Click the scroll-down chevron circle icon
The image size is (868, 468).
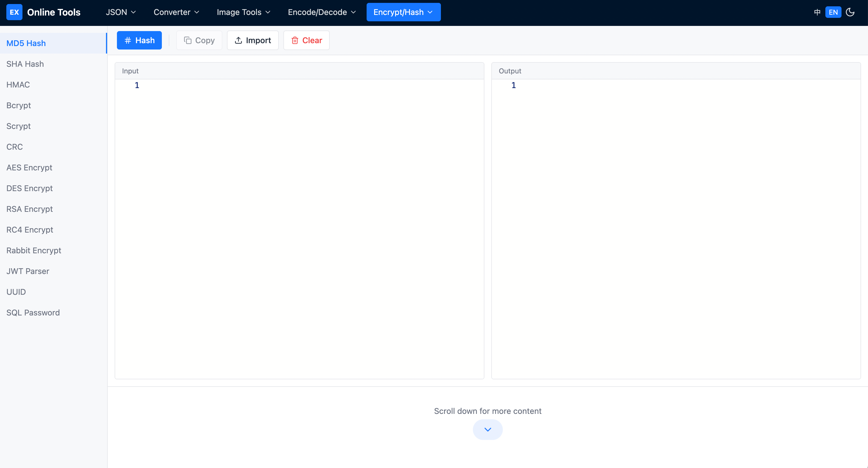coord(488,430)
